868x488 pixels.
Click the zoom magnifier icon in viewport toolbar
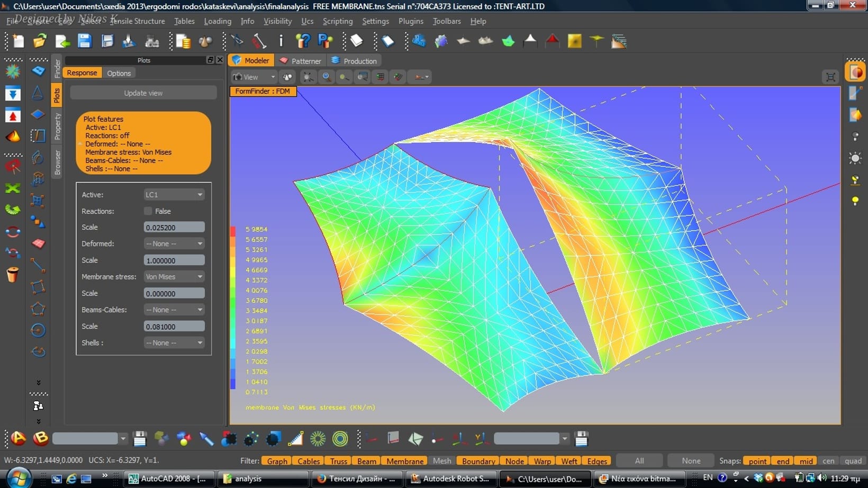click(x=327, y=77)
